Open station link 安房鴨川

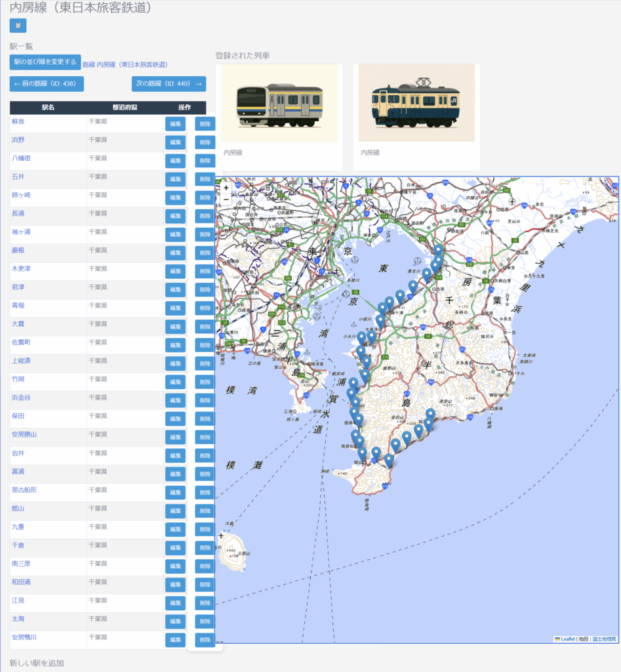(24, 638)
